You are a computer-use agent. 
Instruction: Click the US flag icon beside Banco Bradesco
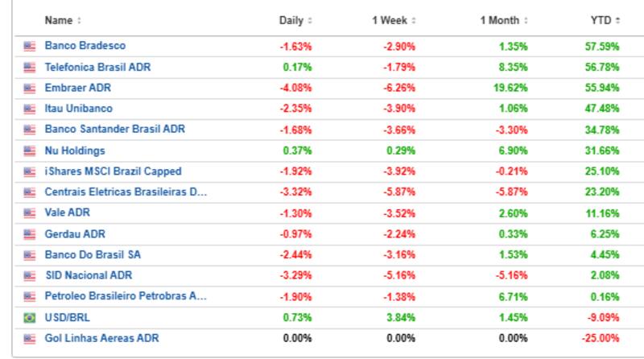[30, 47]
